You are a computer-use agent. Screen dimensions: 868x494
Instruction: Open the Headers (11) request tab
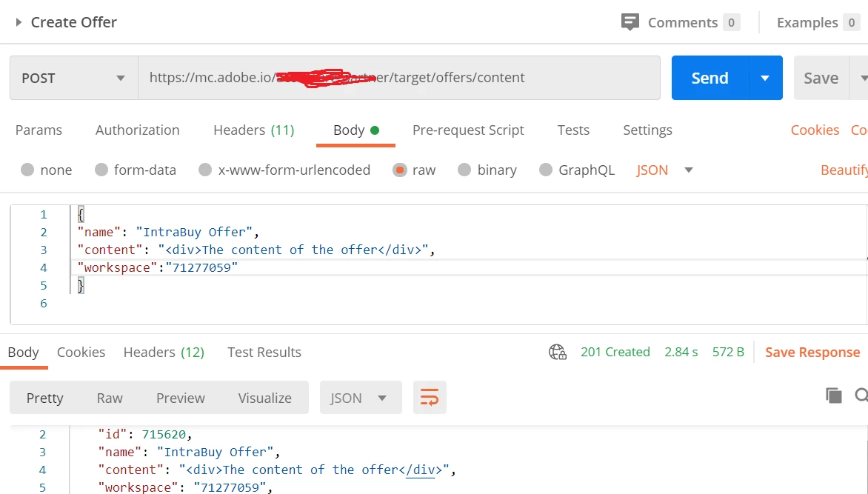254,130
